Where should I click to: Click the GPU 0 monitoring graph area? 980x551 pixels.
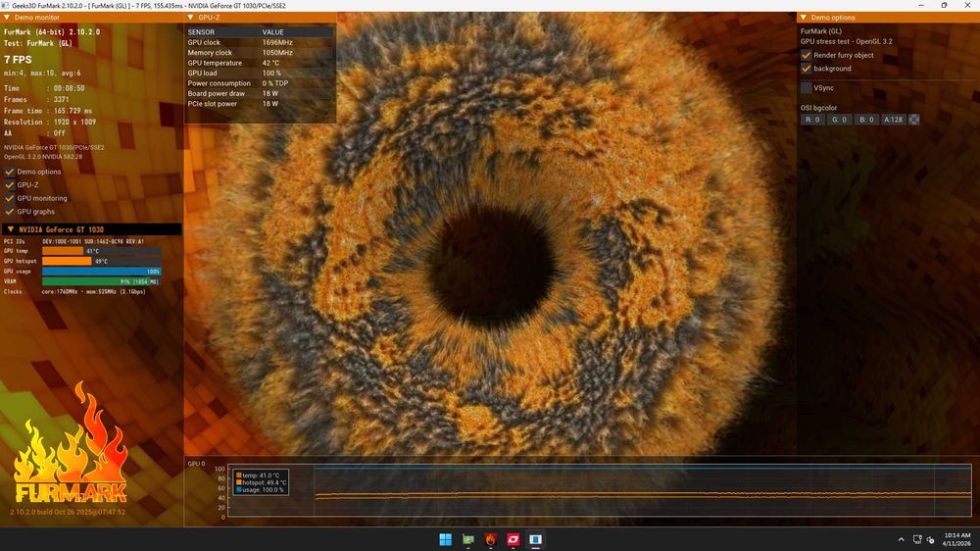click(600, 491)
